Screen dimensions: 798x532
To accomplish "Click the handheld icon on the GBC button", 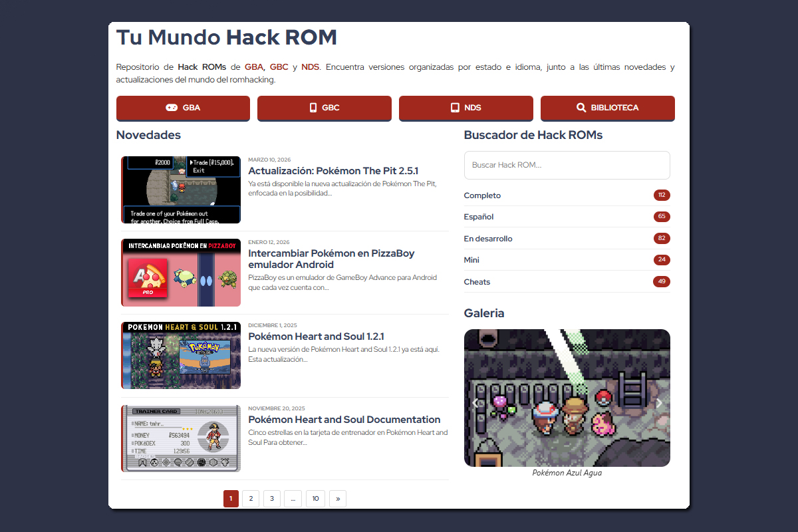I will coord(313,108).
